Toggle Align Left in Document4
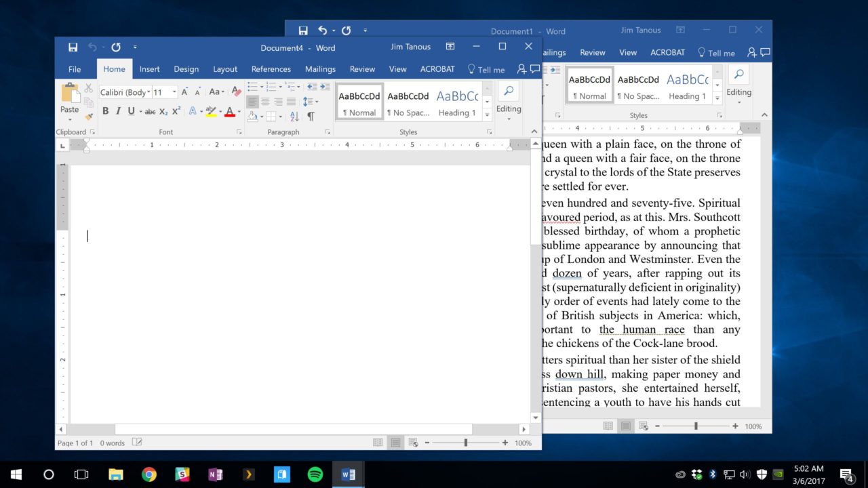Image resolution: width=868 pixels, height=488 pixels. (252, 102)
